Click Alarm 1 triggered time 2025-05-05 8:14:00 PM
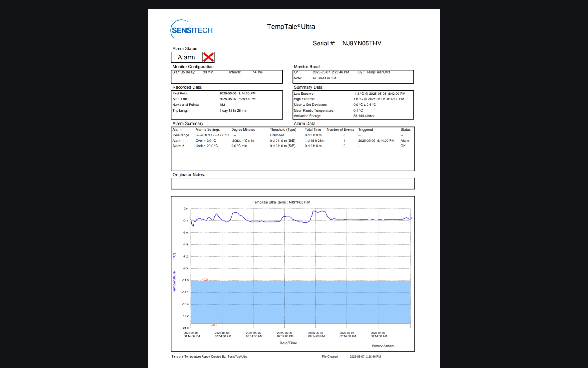Viewport: 588px width, 368px height. coord(376,141)
